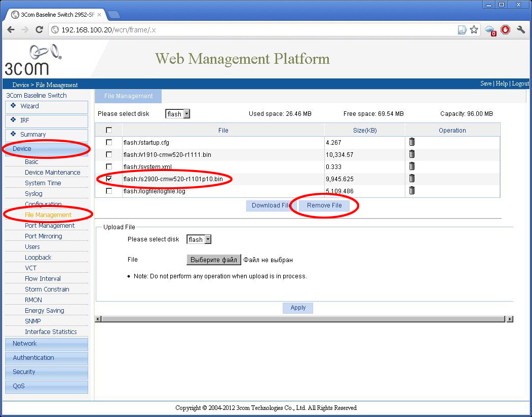The width and height of the screenshot is (532, 417).
Task: Open the top 'Please select disk' flash dropdown
Action: tap(177, 114)
